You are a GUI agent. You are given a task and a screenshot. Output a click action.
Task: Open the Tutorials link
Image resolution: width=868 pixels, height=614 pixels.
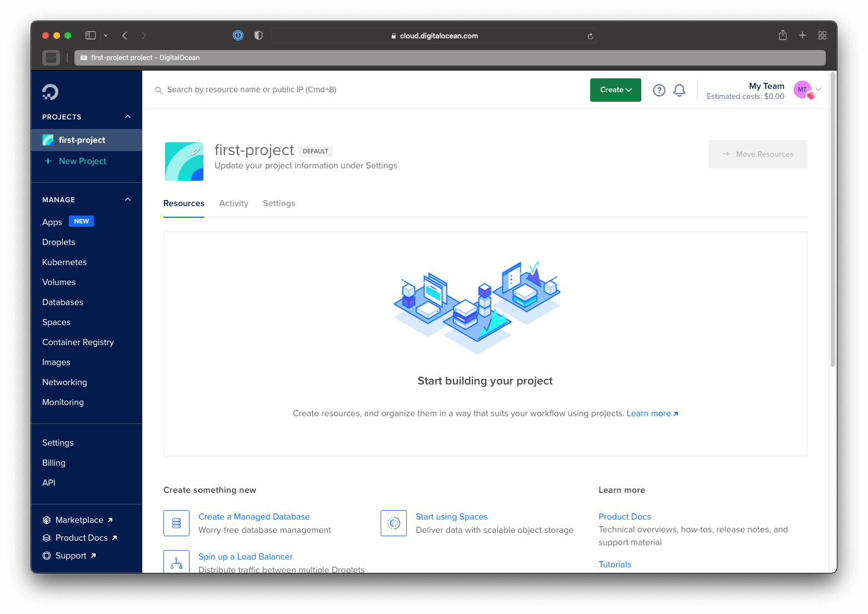[x=615, y=565]
